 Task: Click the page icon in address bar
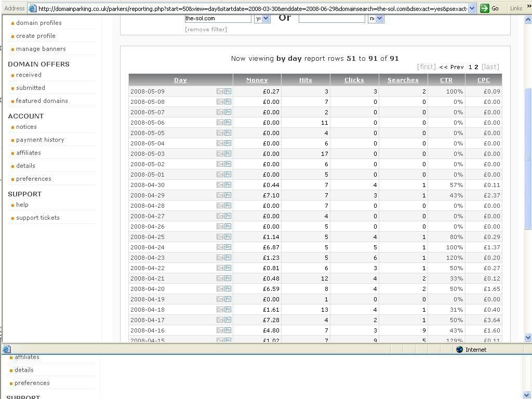32,8
